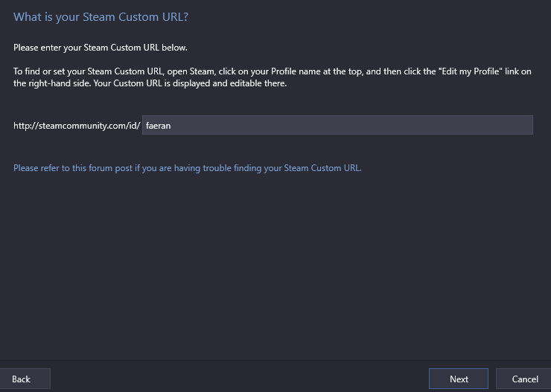The width and height of the screenshot is (551, 392).
Task: Click the Next button
Action: coord(458,379)
